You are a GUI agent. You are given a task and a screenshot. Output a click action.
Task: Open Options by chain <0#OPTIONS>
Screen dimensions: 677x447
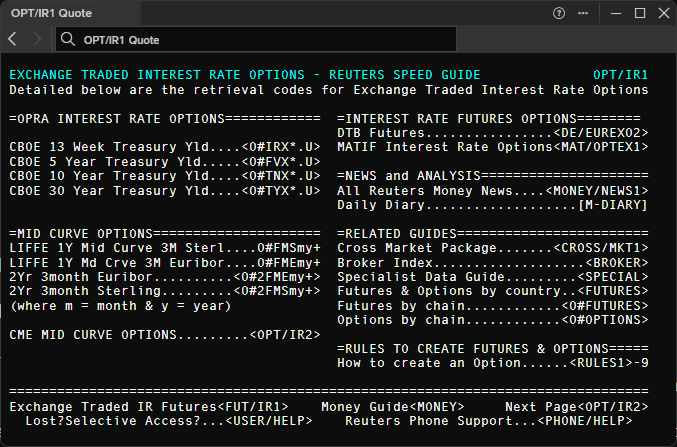coord(604,320)
